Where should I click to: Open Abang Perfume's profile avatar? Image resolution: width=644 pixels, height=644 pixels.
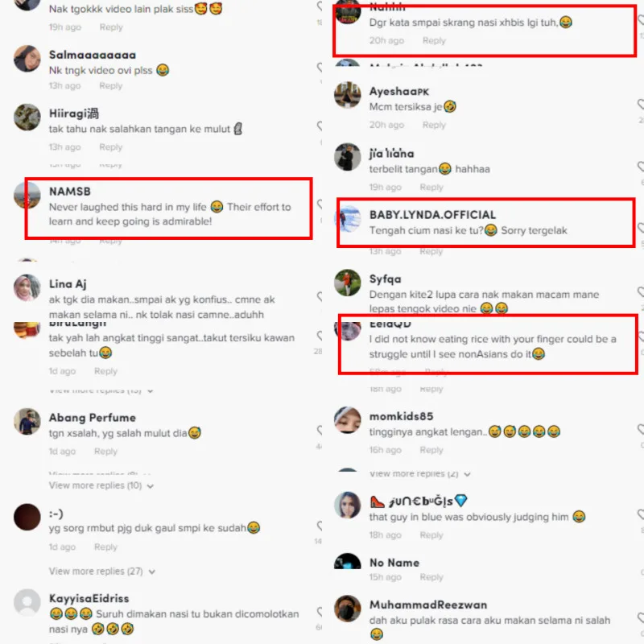[27, 421]
